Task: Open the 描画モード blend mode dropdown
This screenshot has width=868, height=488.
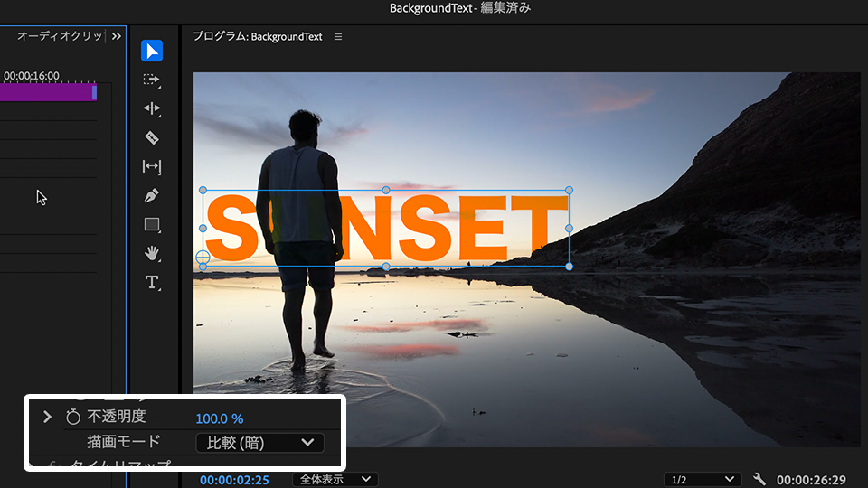Action: 259,443
